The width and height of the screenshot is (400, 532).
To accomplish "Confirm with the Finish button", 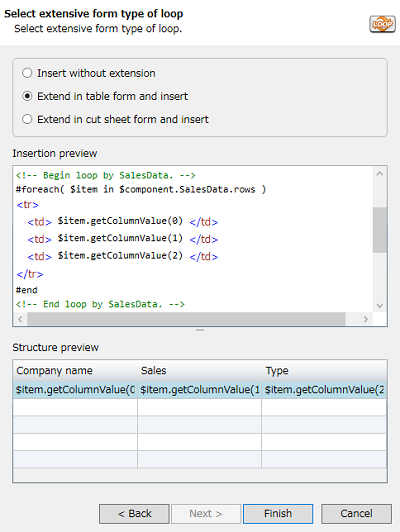I will tap(278, 514).
